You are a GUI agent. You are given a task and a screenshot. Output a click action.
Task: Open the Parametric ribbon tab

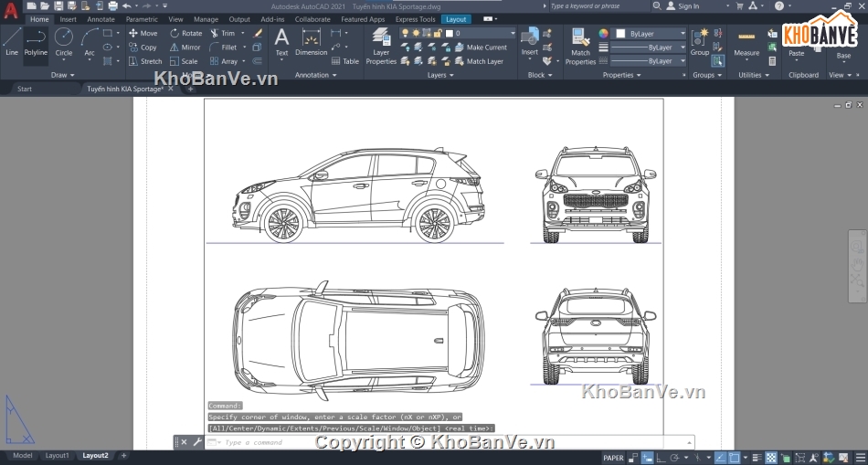142,19
